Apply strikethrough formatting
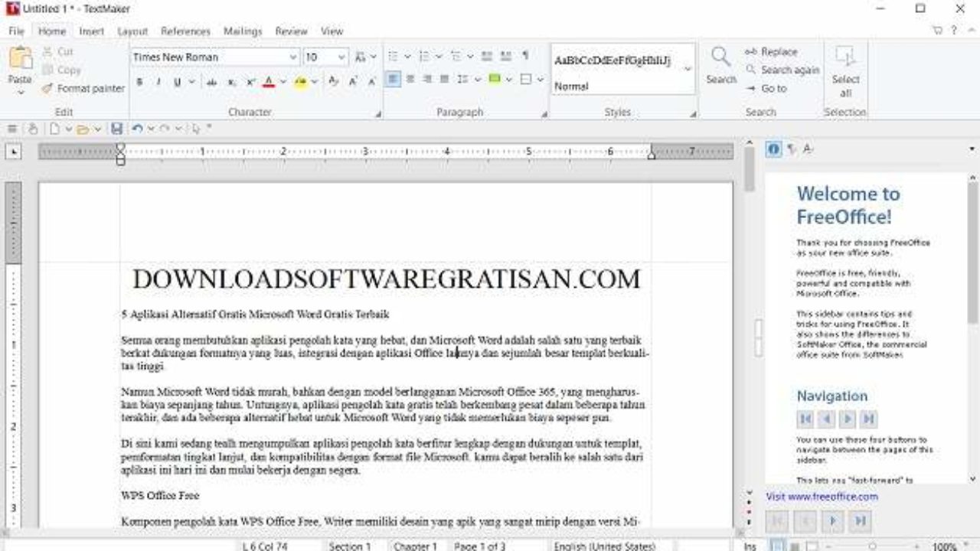Viewport: 980px width, 551px height. (x=211, y=81)
